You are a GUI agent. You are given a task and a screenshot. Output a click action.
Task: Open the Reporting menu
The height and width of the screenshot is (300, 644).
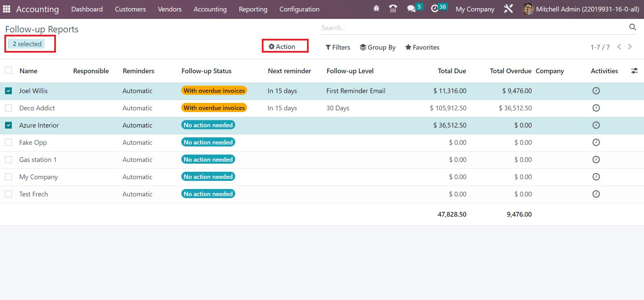pos(253,9)
